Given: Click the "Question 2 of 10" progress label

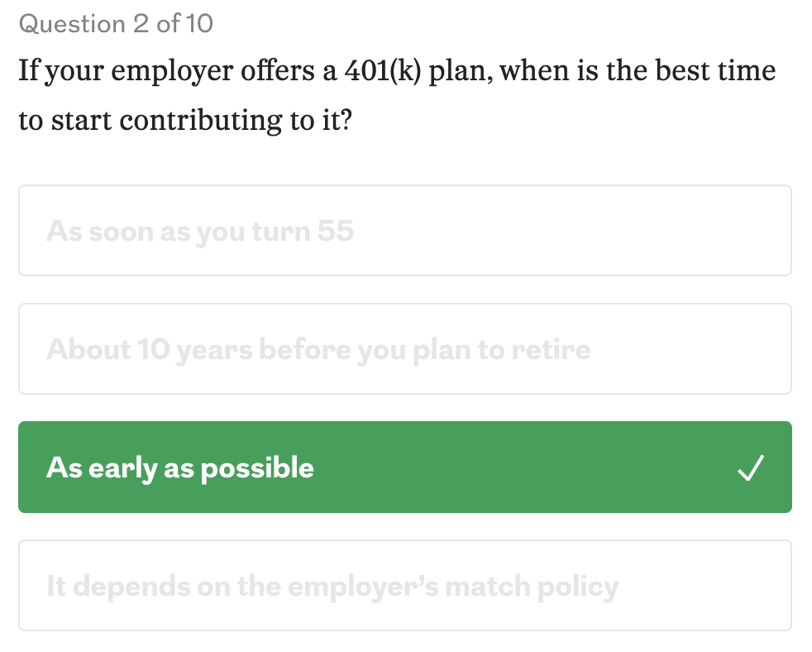Looking at the screenshot, I should tap(116, 24).
